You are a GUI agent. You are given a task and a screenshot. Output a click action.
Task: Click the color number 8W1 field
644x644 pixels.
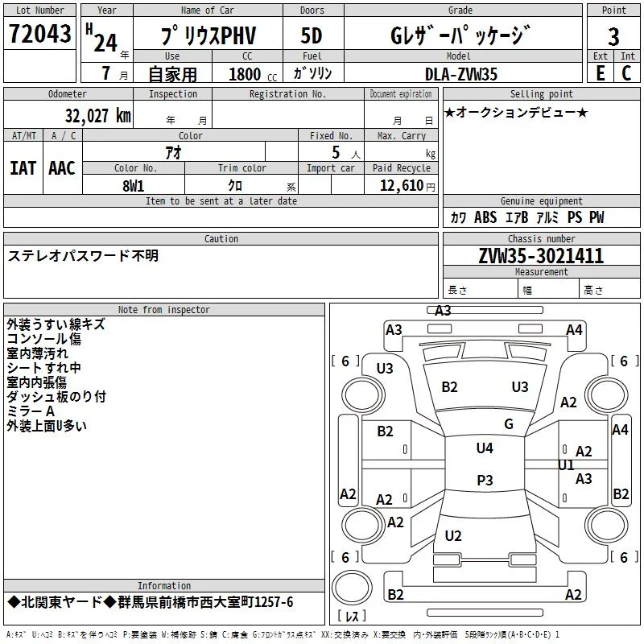134,185
